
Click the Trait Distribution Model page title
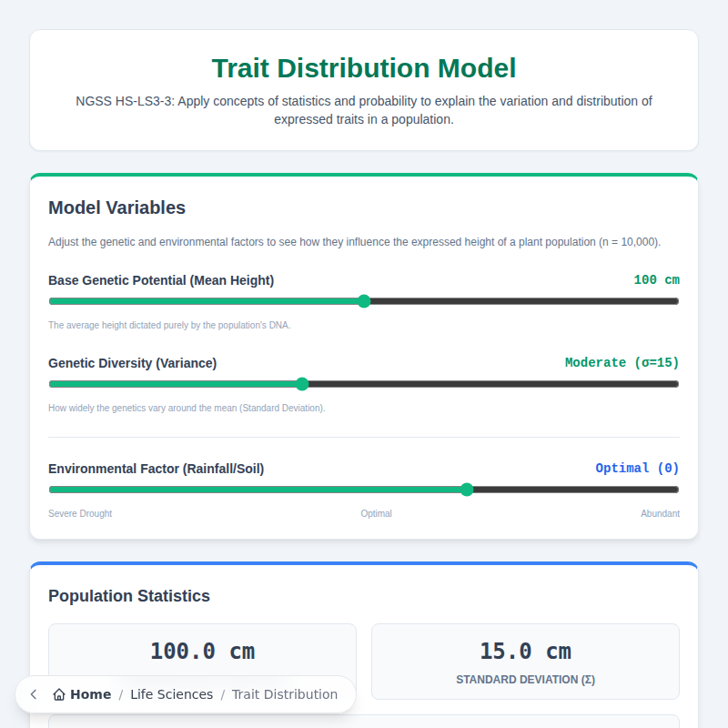point(364,67)
